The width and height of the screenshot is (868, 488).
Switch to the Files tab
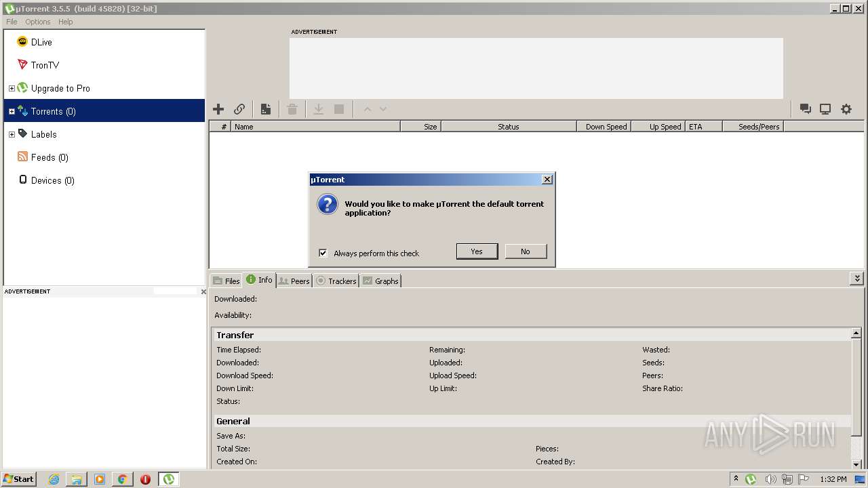(226, 281)
